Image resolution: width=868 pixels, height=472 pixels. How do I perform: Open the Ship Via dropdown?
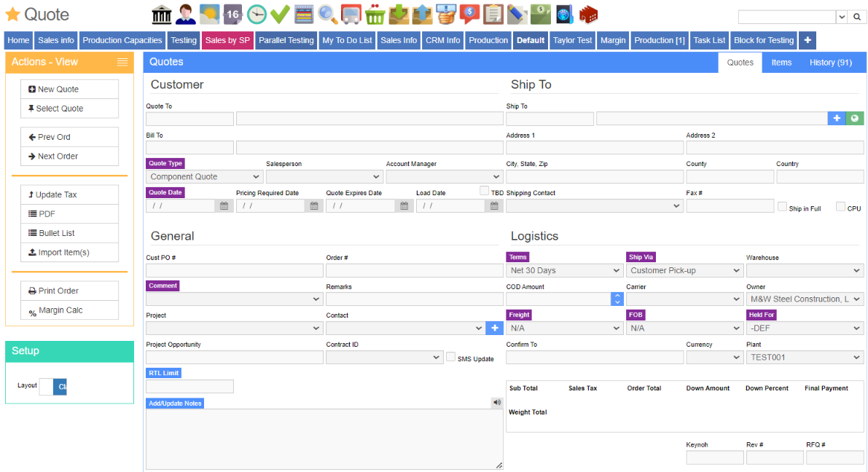click(x=684, y=270)
